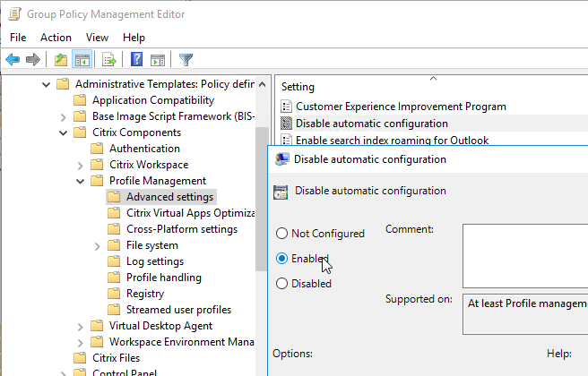Select Advanced settings tree item
This screenshot has height=376, width=588.
pos(169,197)
